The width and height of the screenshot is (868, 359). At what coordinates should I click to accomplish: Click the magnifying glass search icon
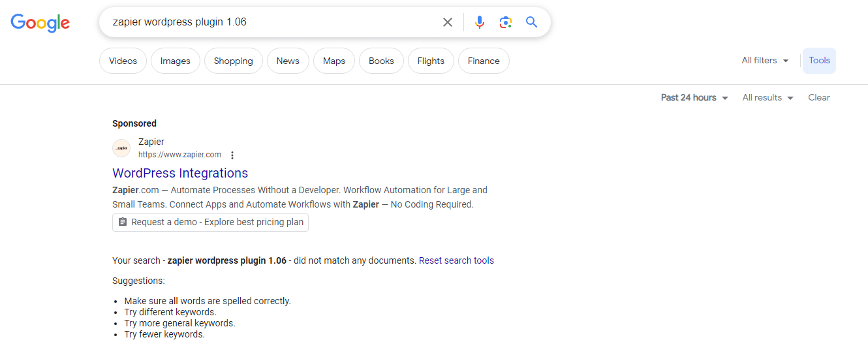point(532,22)
